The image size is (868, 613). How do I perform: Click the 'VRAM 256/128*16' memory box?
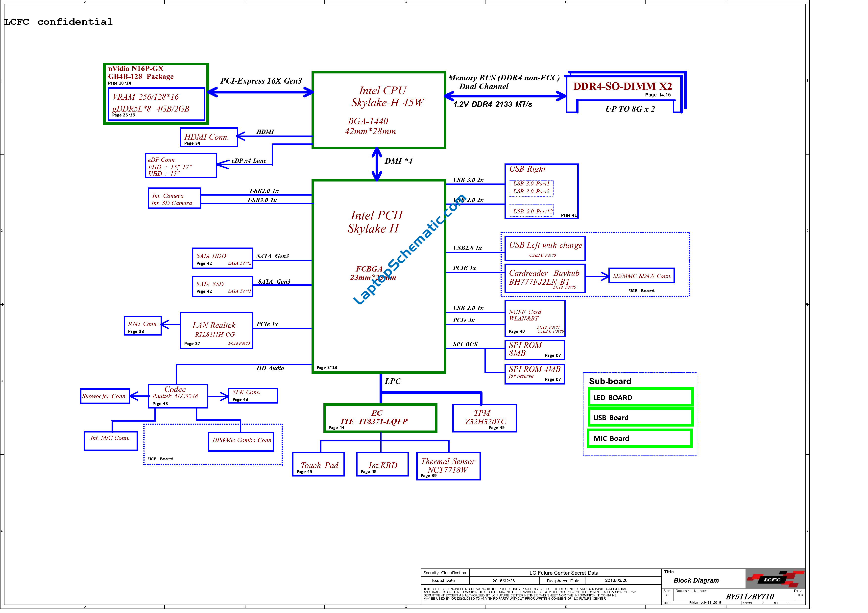pyautogui.click(x=156, y=104)
